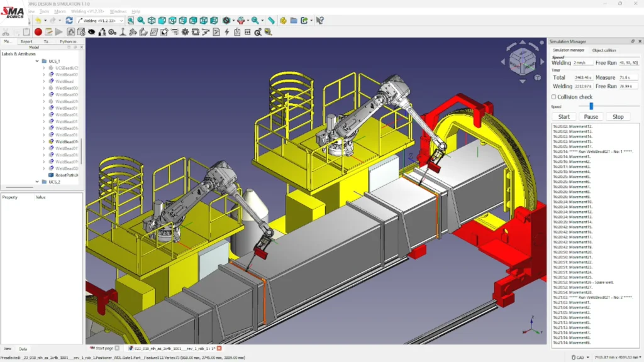The height and width of the screenshot is (362, 644).
Task: Click the refresh view icon
Action: click(x=69, y=20)
